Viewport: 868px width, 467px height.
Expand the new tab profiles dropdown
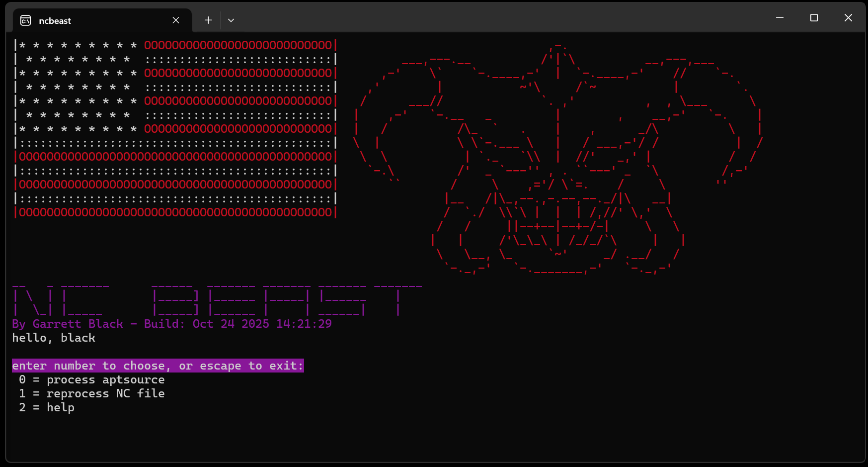[231, 20]
